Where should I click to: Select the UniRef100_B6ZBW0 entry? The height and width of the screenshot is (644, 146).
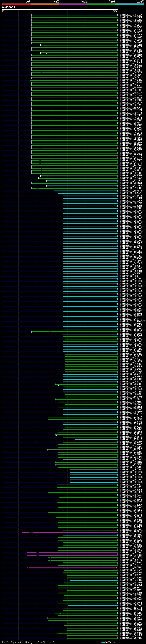[x=131, y=568]
